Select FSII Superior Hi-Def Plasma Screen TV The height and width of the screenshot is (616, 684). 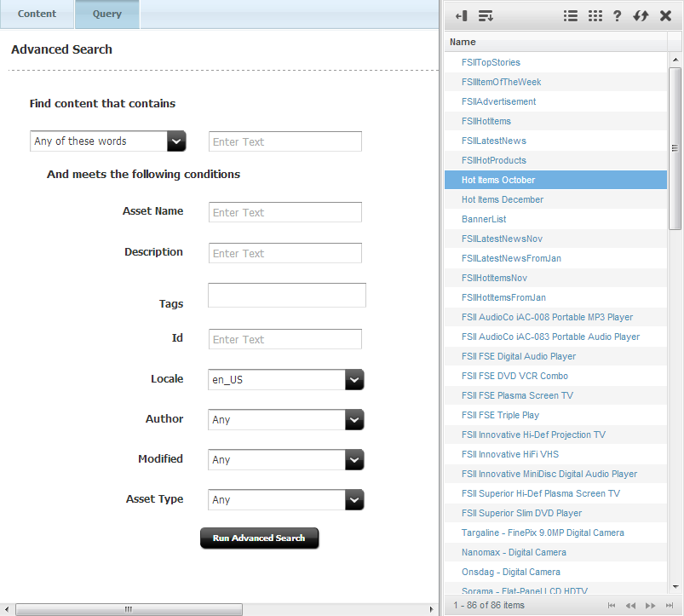coord(555,494)
